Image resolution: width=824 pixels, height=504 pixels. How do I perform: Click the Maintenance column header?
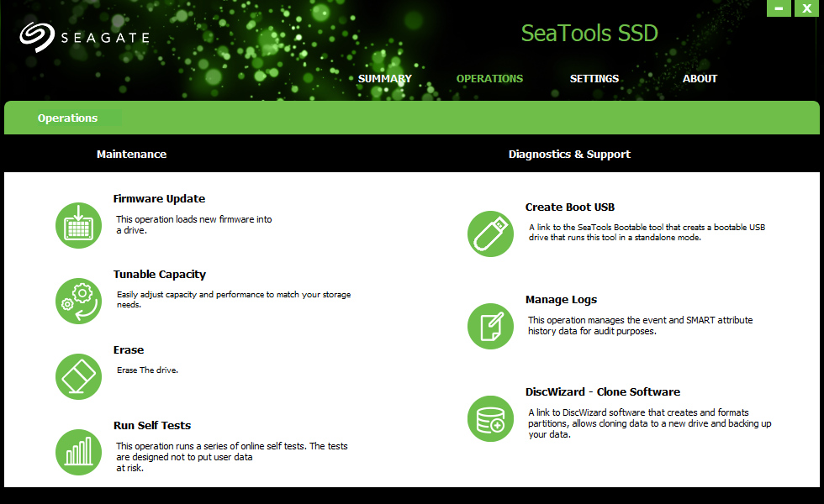point(131,154)
